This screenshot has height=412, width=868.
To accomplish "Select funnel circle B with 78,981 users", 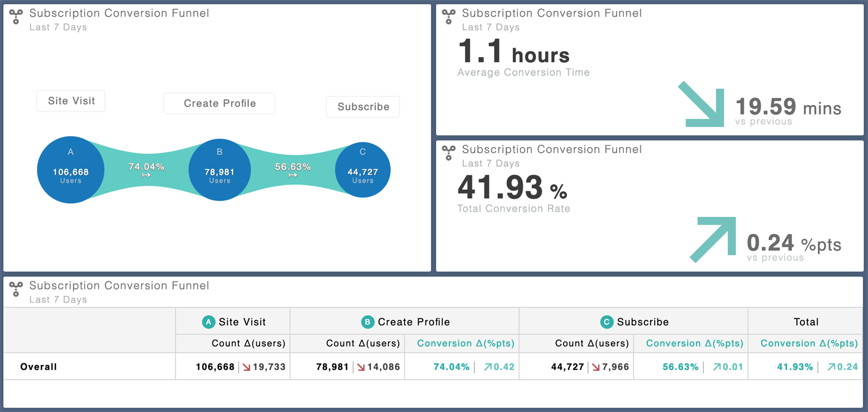I will [219, 170].
